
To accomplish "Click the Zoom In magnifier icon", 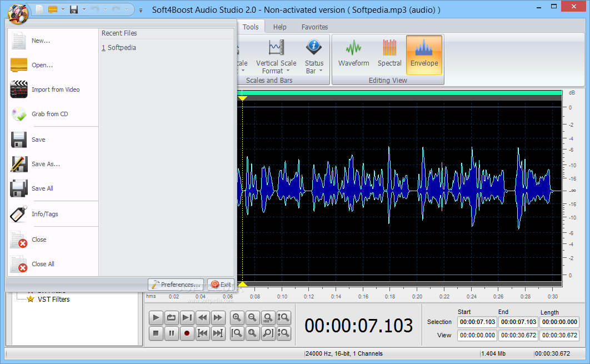I will click(237, 318).
